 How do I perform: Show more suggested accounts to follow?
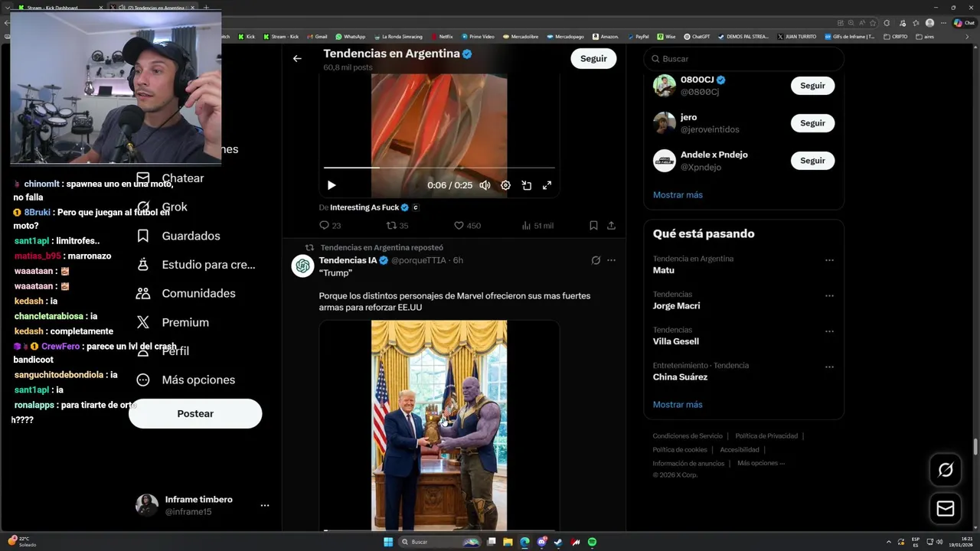point(678,195)
